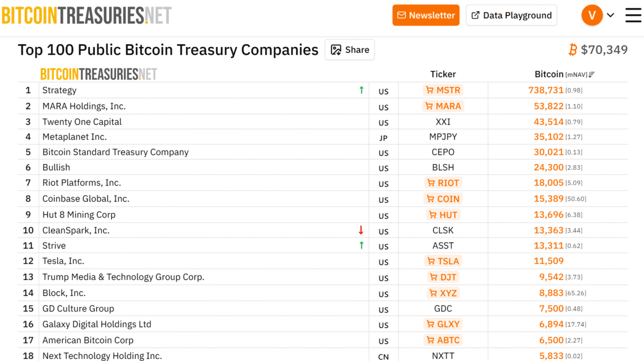Open the BITCOINTREASURIES.NET header logo
This screenshot has height=361, width=644.
(x=86, y=15)
